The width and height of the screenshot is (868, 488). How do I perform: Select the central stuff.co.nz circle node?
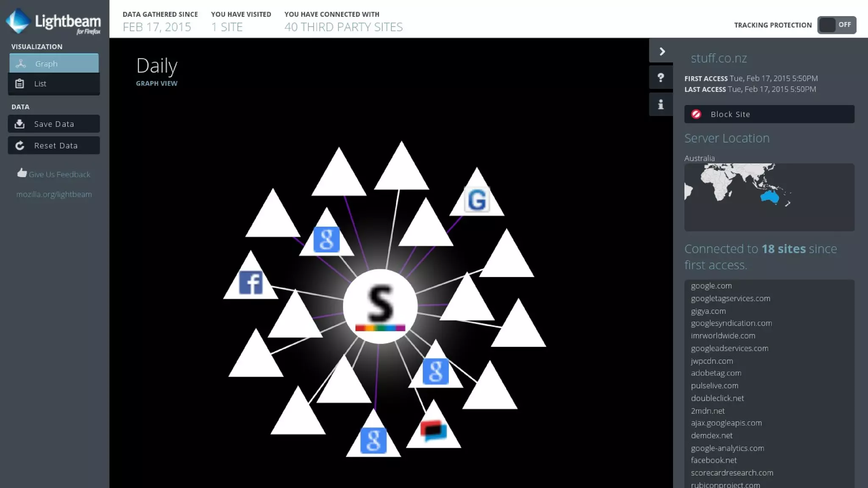[x=380, y=306]
